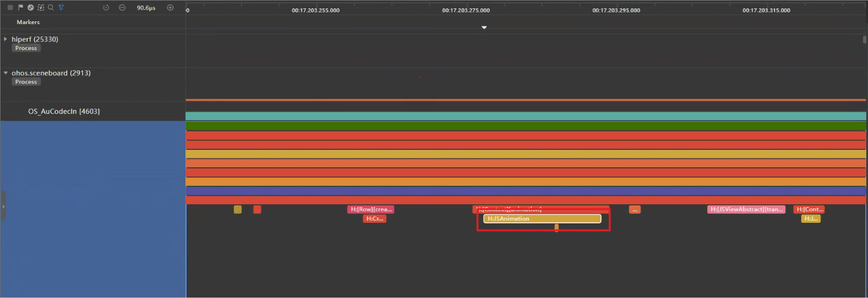
Task: Click the teal OS_AuCodecIn track bar
Action: pyautogui.click(x=525, y=116)
